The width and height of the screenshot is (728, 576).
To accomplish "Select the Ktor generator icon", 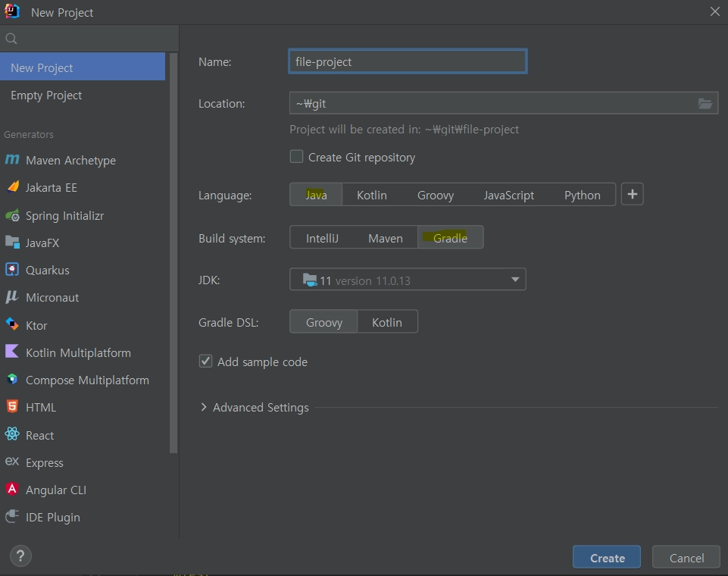I will click(12, 325).
